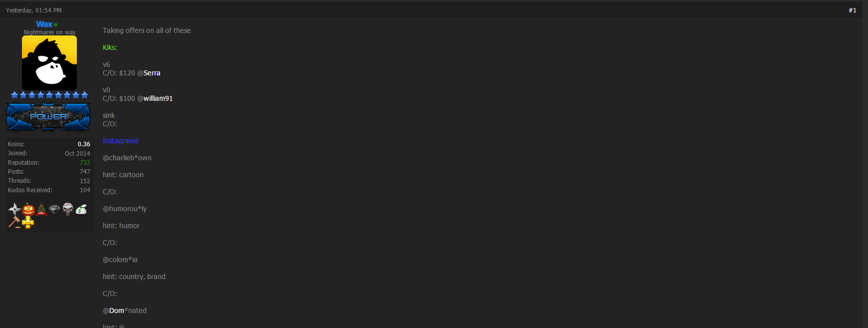Open the gorilla avatar image
This screenshot has width=868, height=328.
[49, 63]
